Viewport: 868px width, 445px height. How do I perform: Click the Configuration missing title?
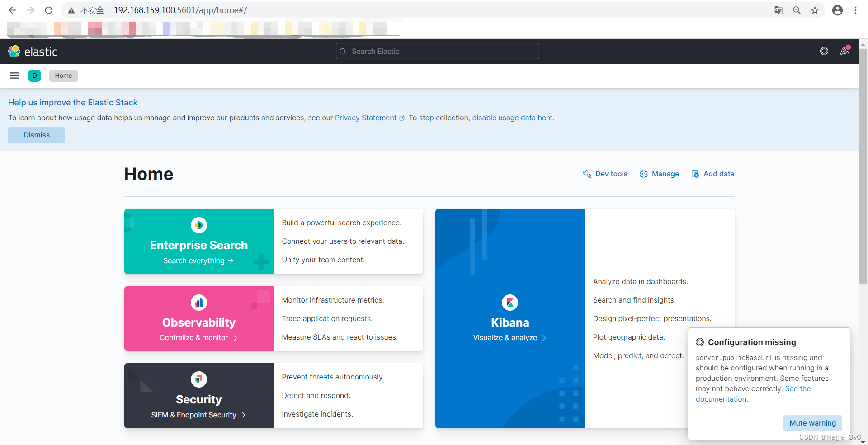[752, 342]
